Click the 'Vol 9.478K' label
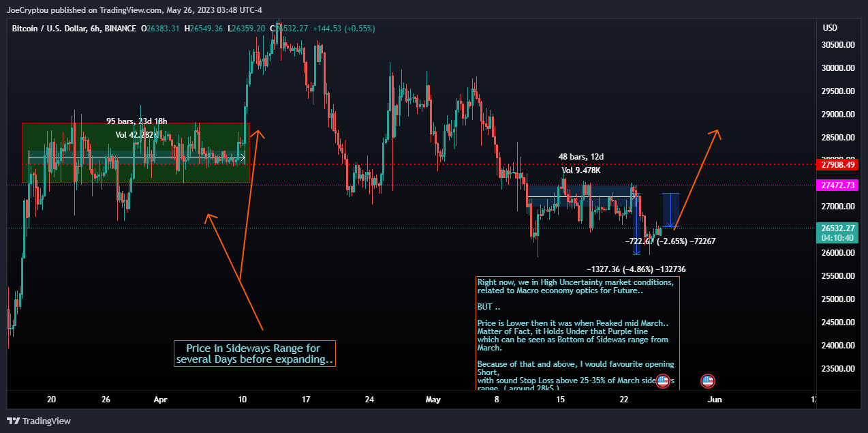The image size is (868, 433). point(581,170)
